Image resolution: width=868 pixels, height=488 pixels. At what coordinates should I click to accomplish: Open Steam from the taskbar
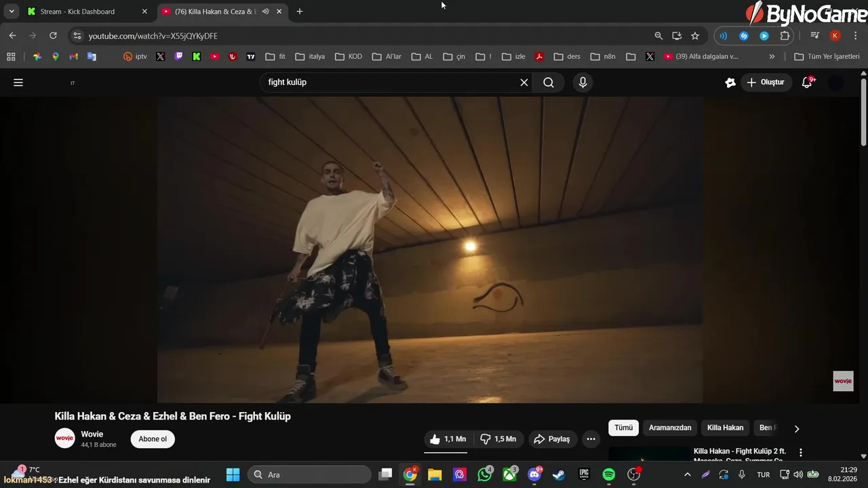click(559, 474)
